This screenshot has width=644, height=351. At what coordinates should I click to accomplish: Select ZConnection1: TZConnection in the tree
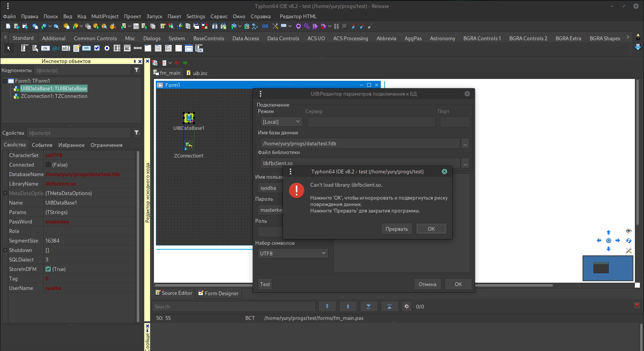[x=54, y=96]
